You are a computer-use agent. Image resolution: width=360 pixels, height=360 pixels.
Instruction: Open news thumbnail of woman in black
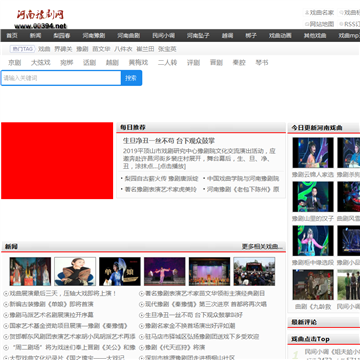pyautogui.click(x=75, y=271)
